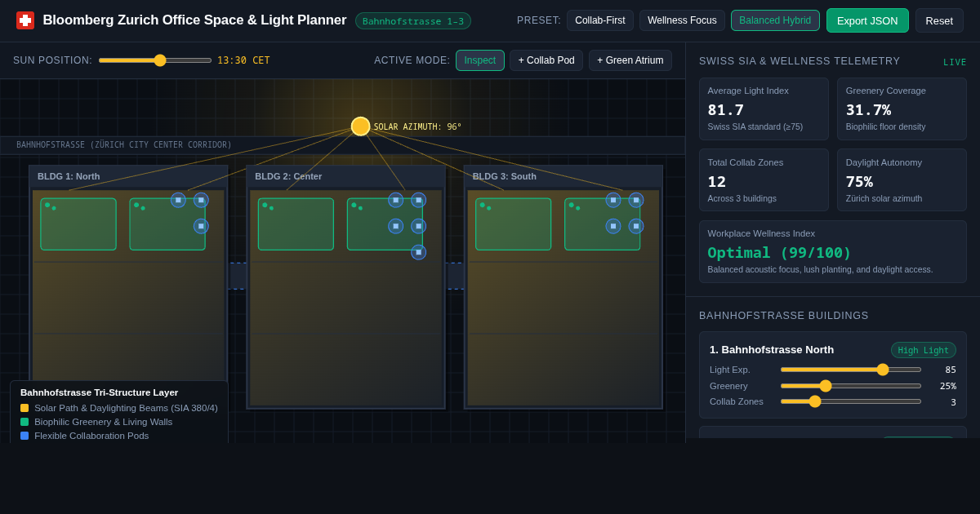Switch to Inspect active mode
The height and width of the screenshot is (514, 980).
coord(480,60)
